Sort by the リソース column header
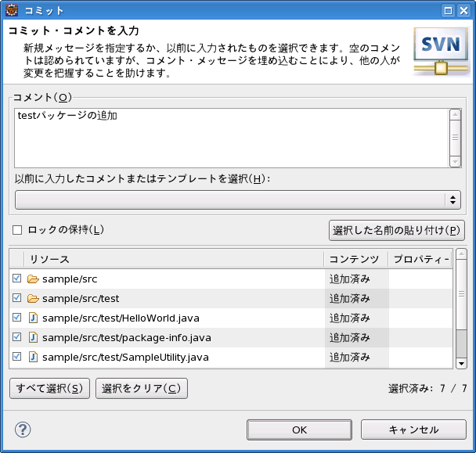Image resolution: width=476 pixels, height=453 pixels. (x=172, y=259)
